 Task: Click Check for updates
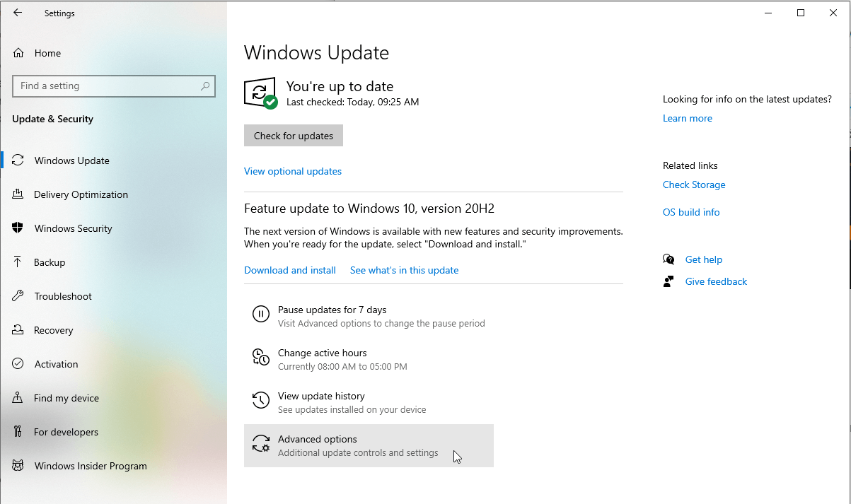293,135
